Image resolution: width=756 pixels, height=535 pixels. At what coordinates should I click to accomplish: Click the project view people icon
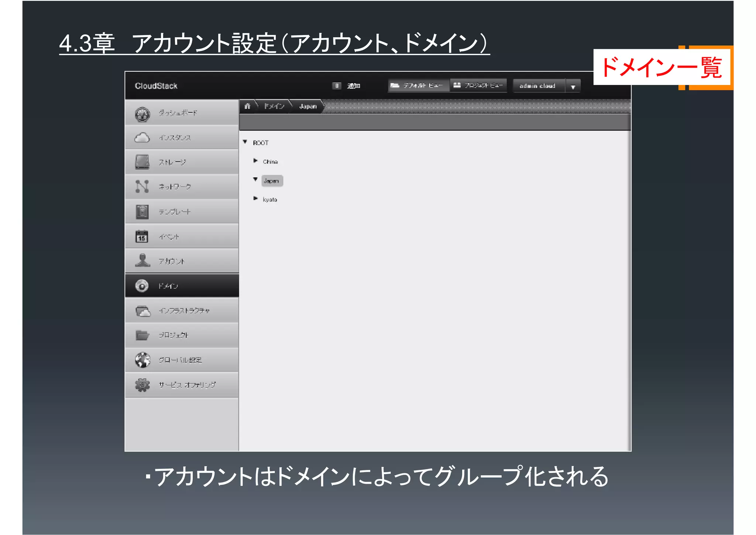point(457,85)
